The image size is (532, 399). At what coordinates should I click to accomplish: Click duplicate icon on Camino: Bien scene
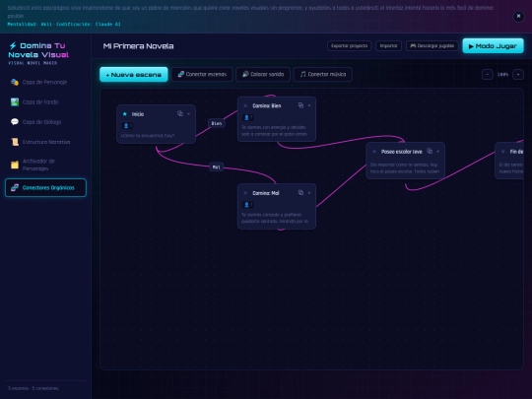[x=300, y=105]
